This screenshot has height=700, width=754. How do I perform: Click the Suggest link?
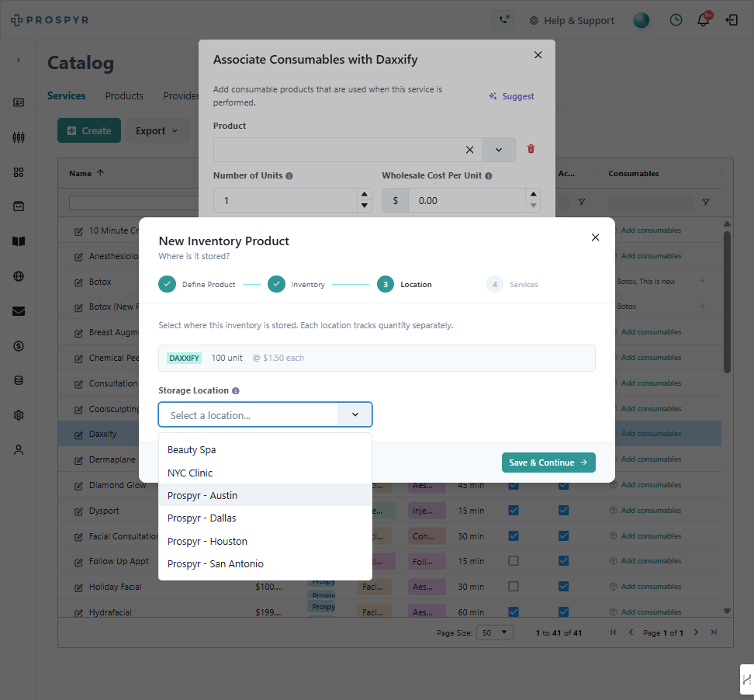point(511,96)
